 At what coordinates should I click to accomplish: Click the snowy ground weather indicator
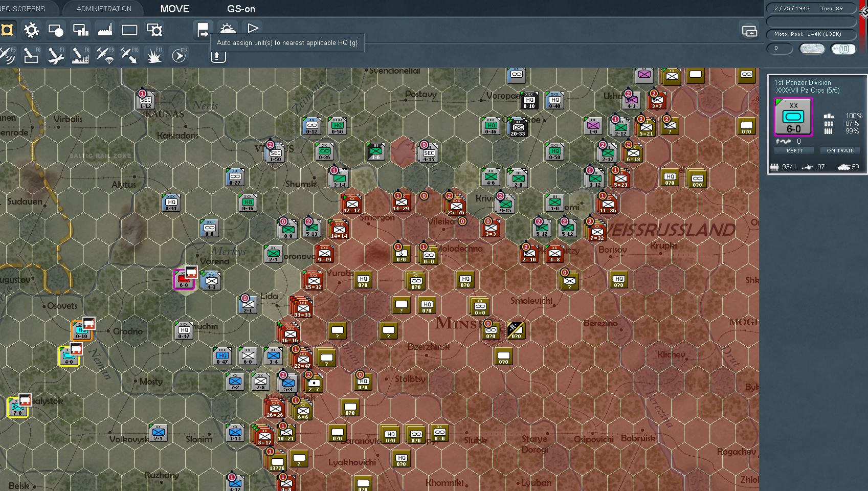pyautogui.click(x=812, y=49)
